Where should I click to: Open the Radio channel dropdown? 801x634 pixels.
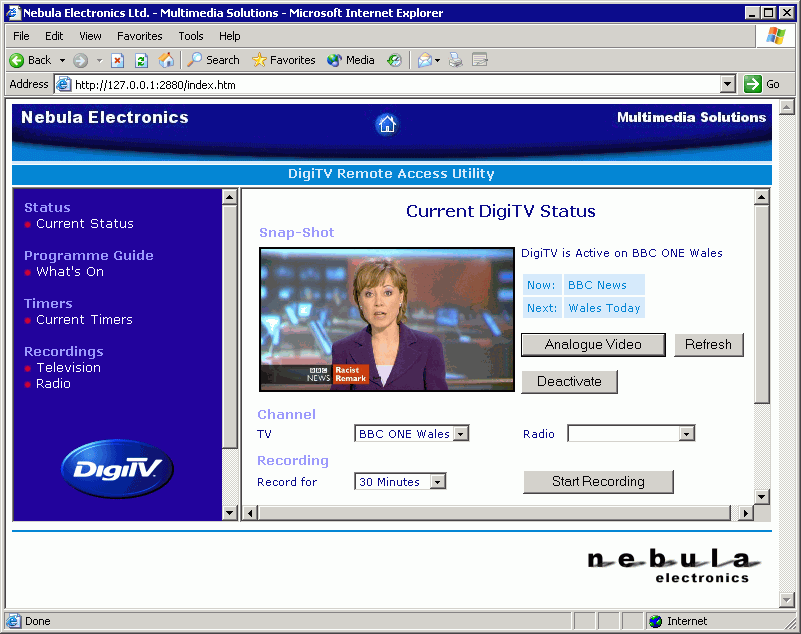point(631,434)
